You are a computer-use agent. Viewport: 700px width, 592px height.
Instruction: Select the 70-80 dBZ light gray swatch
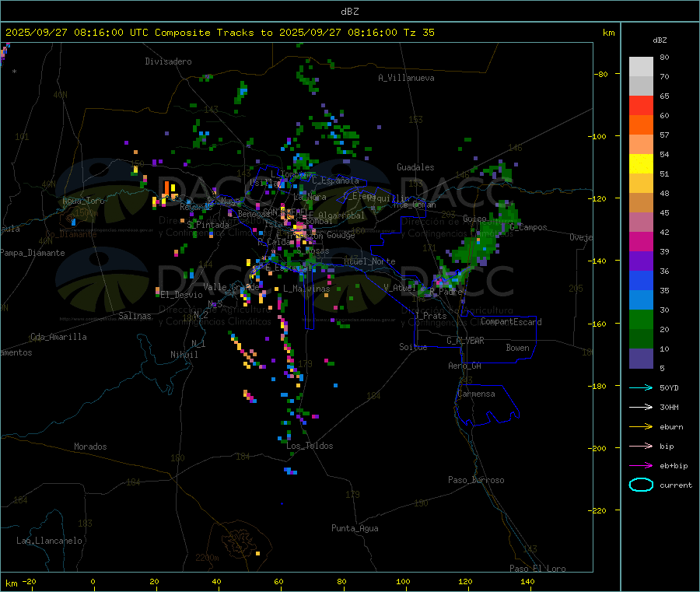[641, 67]
